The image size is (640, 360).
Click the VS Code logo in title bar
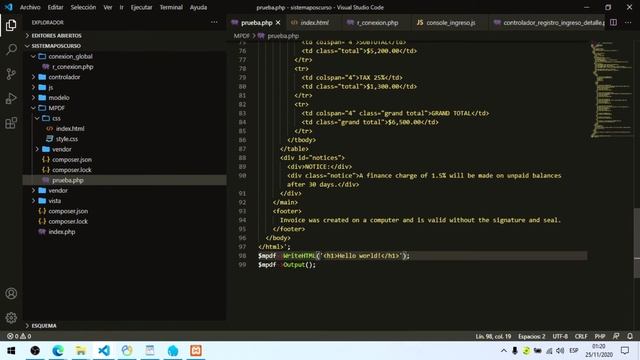pos(9,7)
